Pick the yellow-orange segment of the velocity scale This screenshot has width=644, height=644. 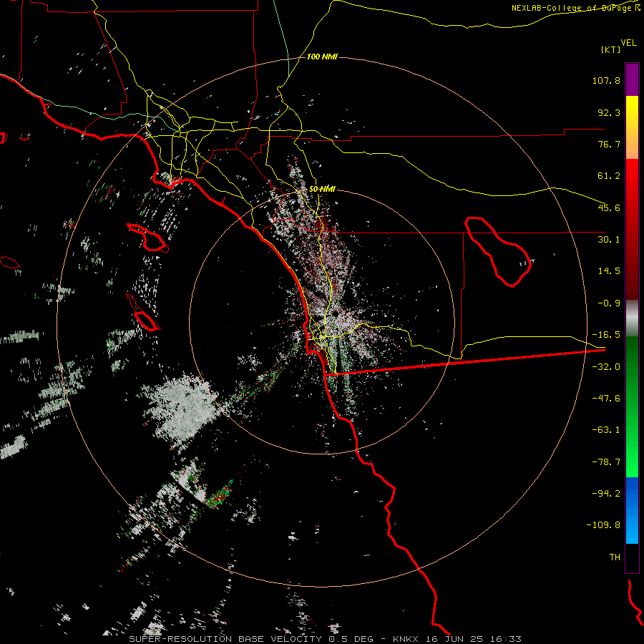pos(632,127)
